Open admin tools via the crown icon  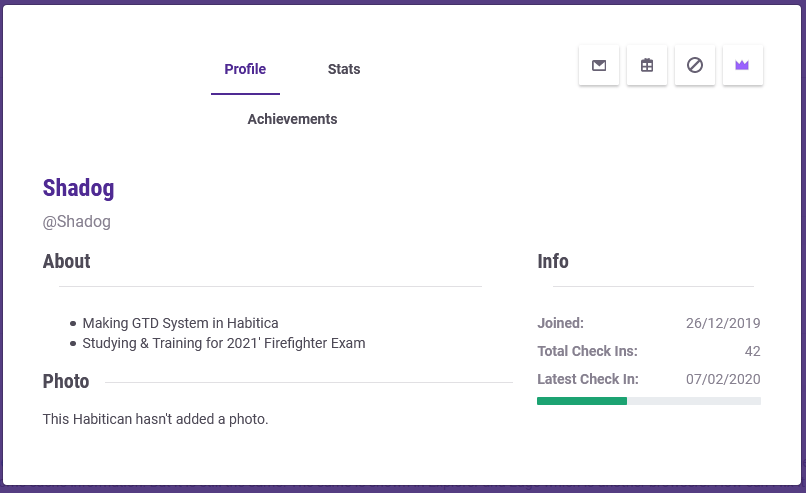point(742,65)
